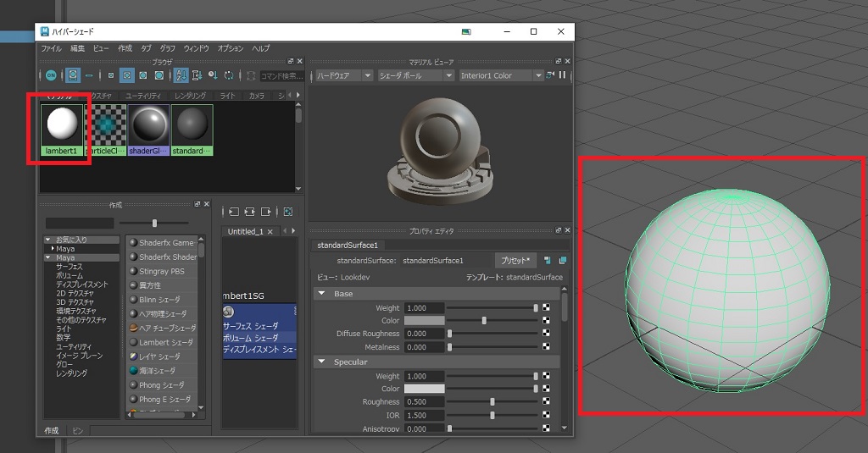Select the standardSurface material swatch
This screenshot has width=868, height=453.
192,130
